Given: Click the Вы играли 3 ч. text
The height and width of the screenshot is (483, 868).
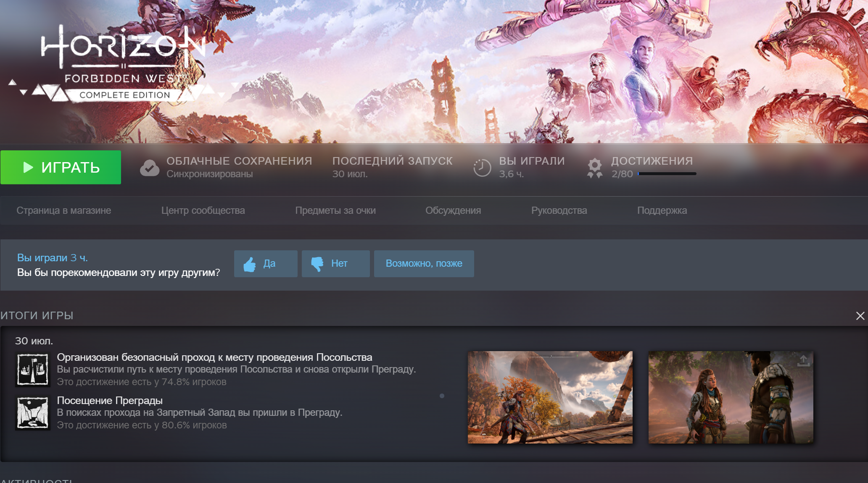Looking at the screenshot, I should 53,258.
